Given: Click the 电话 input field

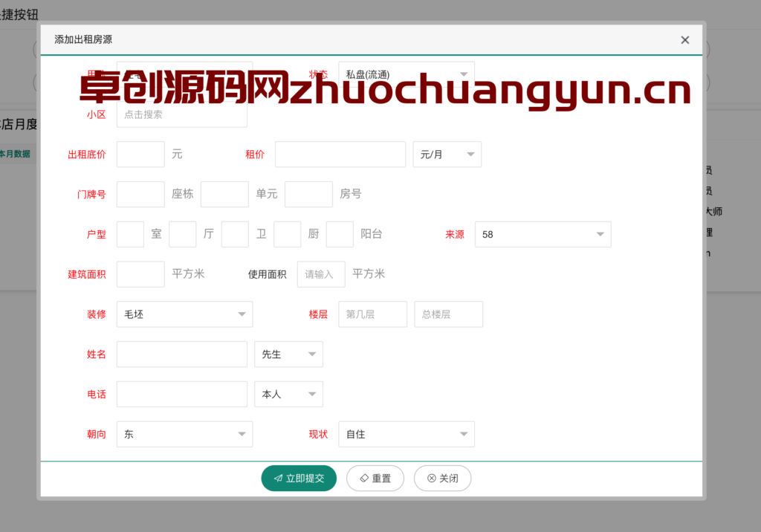Looking at the screenshot, I should (x=182, y=394).
